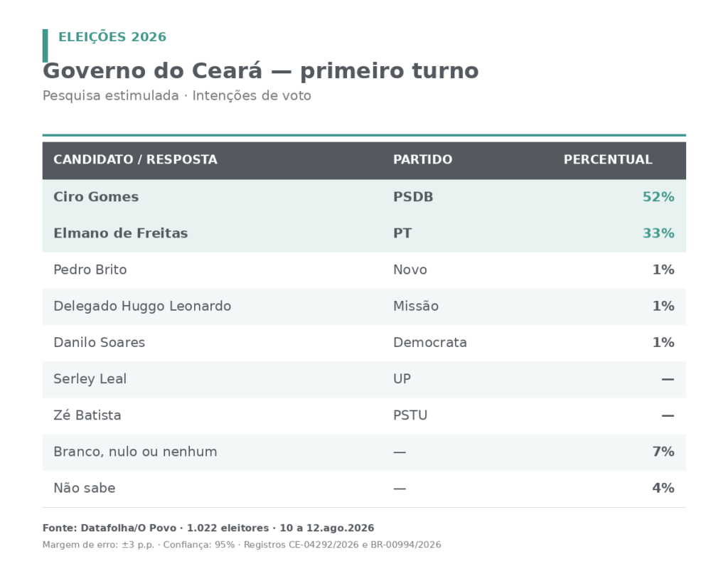Click the Delegado Huggo Leonardo row
Viewport: 728px width, 569px height.
coord(364,307)
